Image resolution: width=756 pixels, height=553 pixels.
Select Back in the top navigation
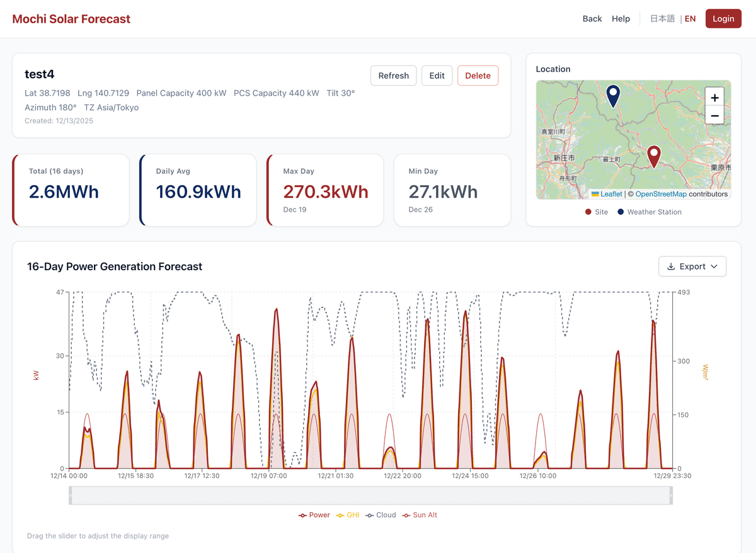(592, 18)
